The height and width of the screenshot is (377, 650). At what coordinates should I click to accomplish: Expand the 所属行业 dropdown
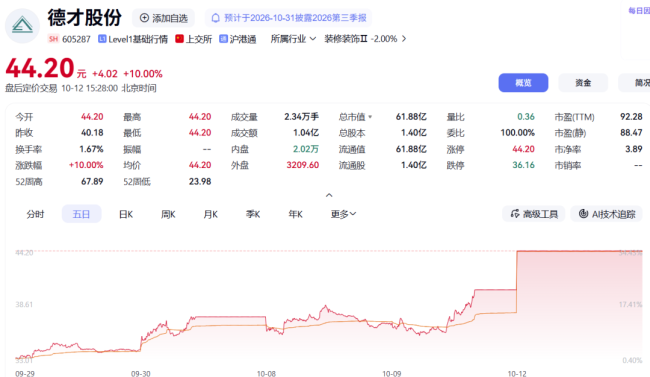tap(293, 39)
